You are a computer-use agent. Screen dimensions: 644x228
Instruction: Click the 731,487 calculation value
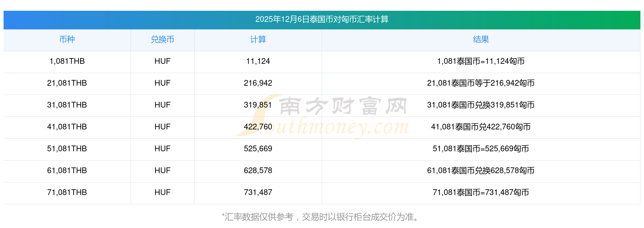[258, 193]
